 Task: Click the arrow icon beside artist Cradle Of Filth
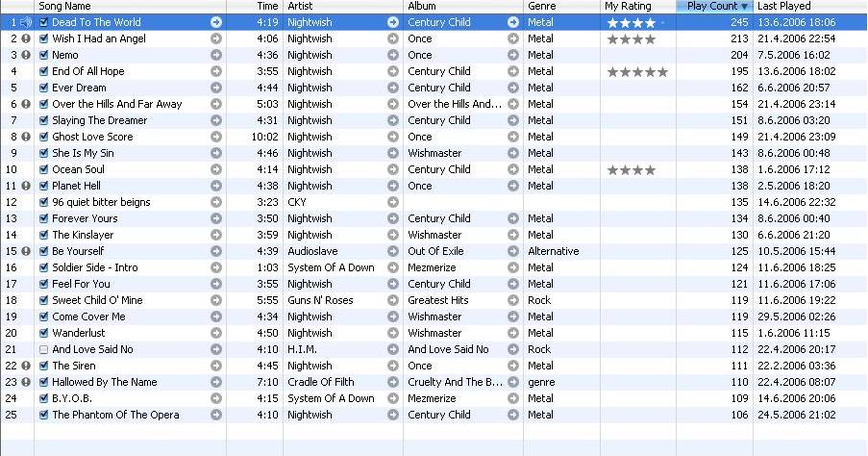pyautogui.click(x=393, y=382)
